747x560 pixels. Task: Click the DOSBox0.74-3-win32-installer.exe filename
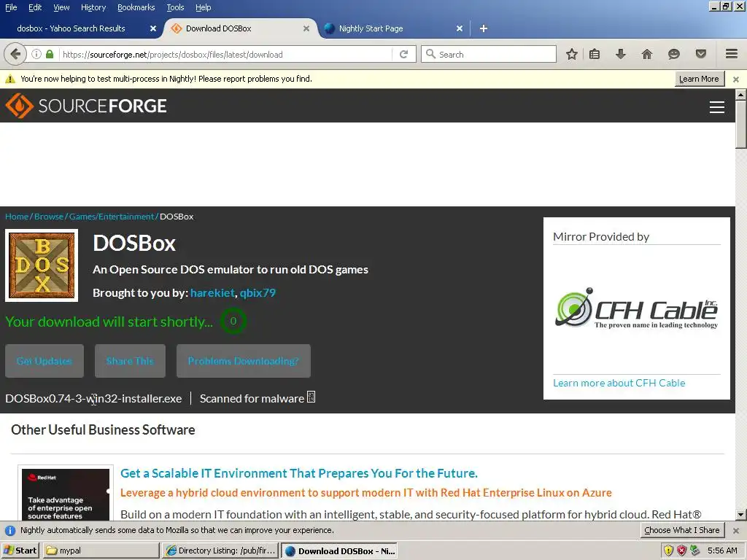click(93, 399)
